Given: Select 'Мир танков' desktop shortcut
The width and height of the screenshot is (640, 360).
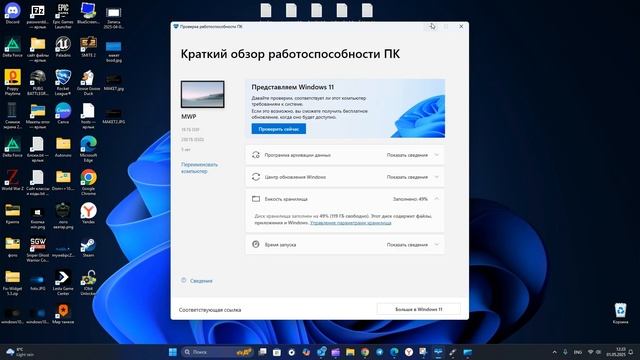Looking at the screenshot, I should [x=63, y=314].
